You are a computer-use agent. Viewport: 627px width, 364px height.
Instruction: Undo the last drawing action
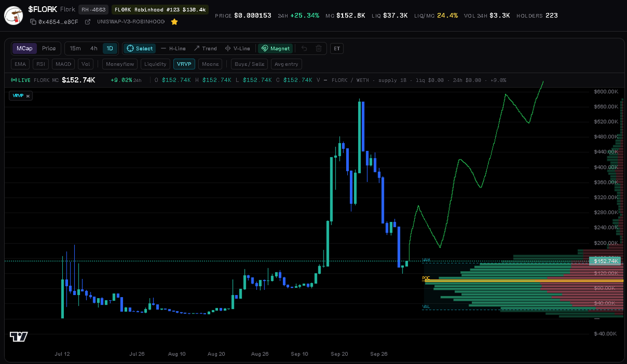tap(304, 48)
